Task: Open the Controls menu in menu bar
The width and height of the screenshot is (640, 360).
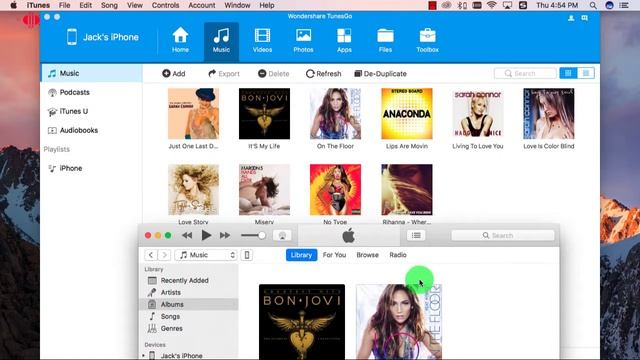Action: (165, 5)
